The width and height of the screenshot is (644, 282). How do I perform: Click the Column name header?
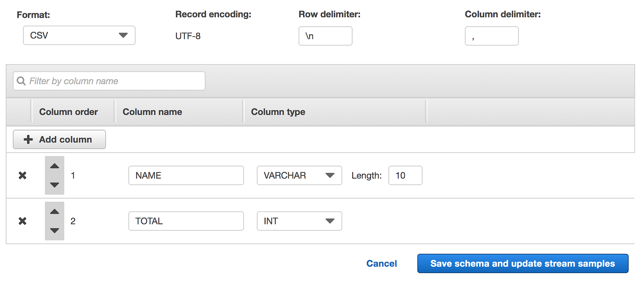(x=152, y=112)
